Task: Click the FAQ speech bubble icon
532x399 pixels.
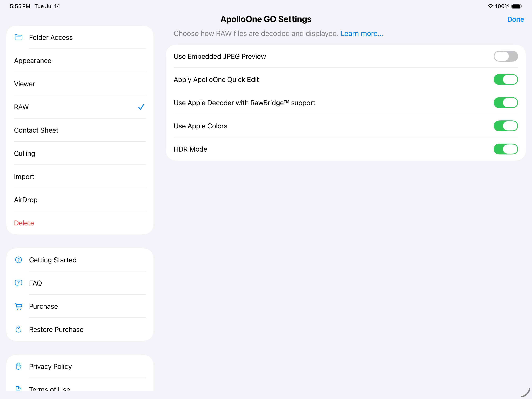Action: point(19,283)
